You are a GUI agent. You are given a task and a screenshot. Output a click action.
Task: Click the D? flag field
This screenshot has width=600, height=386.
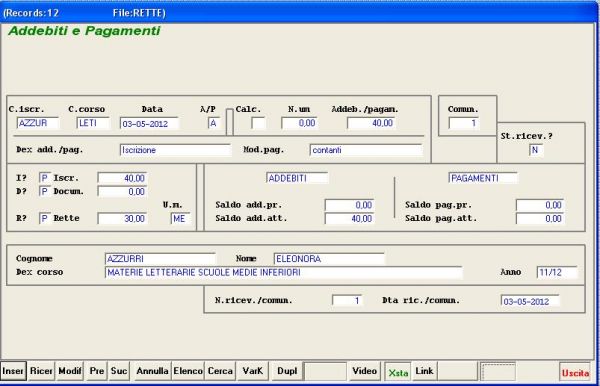pyautogui.click(x=45, y=191)
